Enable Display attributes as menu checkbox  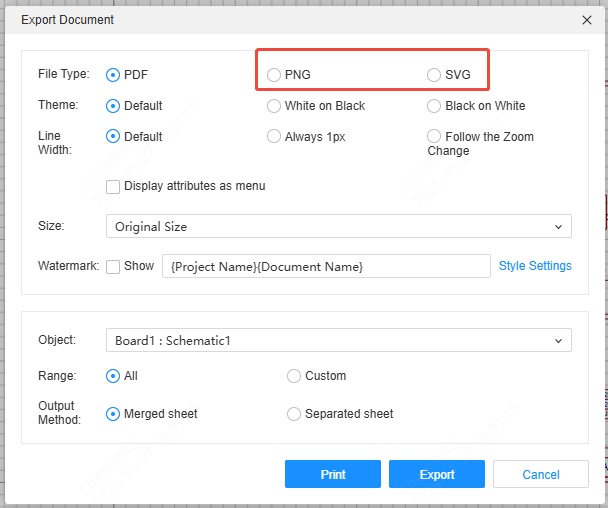click(x=113, y=186)
